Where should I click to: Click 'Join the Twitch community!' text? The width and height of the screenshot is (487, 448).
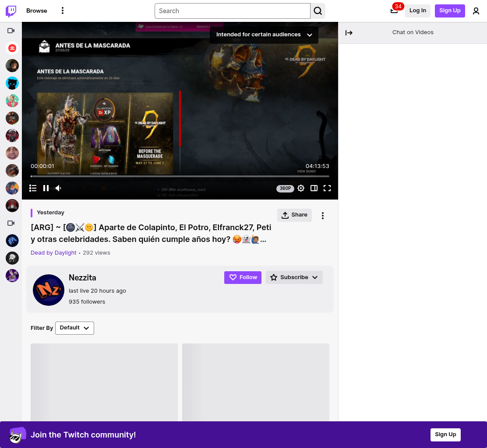[83, 435]
